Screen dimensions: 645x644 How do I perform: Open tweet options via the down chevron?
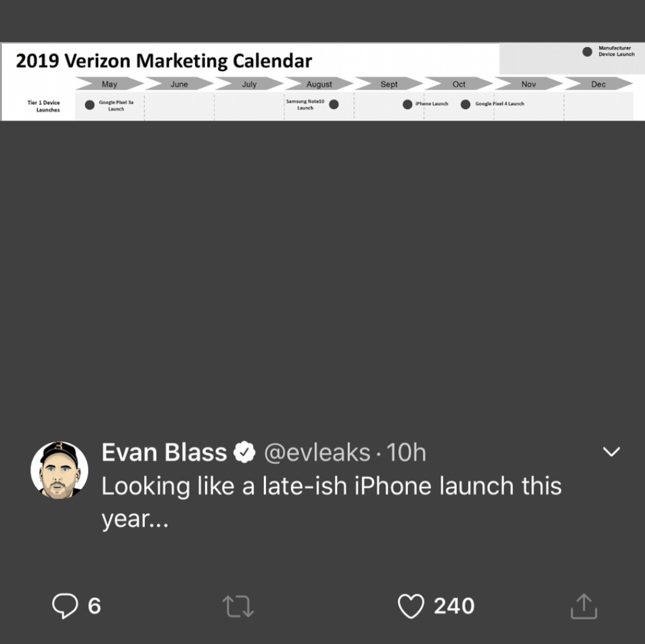(x=611, y=450)
